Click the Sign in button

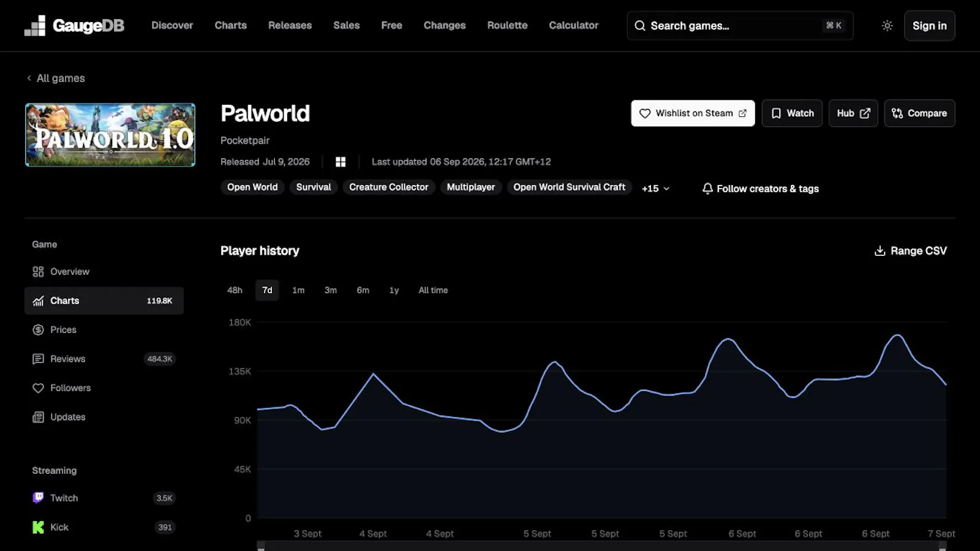click(929, 26)
